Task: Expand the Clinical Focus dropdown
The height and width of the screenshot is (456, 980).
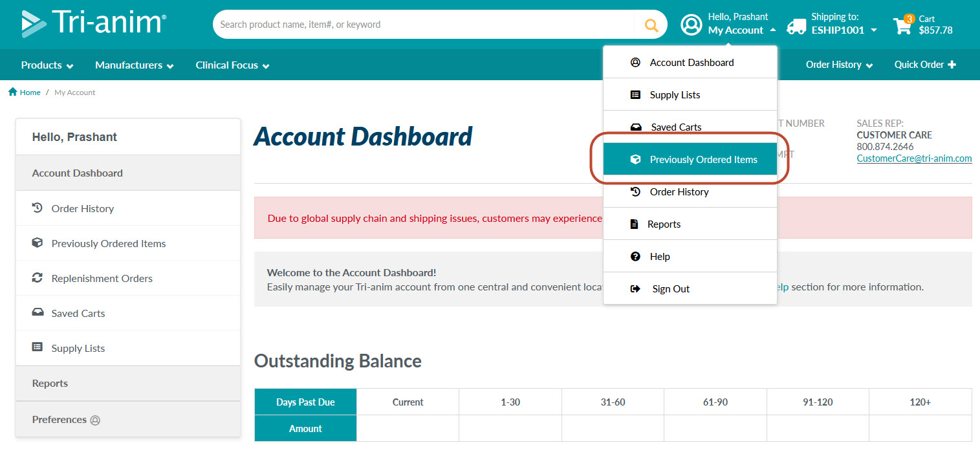Action: (233, 65)
